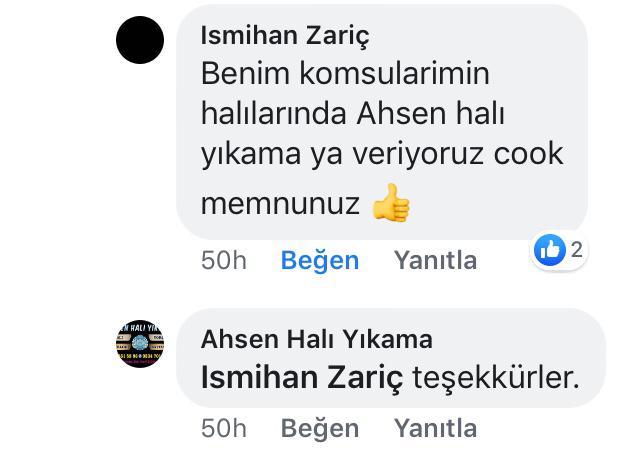Viewport: 639px width, 461px height.
Task: Click the 50h timestamp under the Ahsen reply
Action: (x=224, y=428)
